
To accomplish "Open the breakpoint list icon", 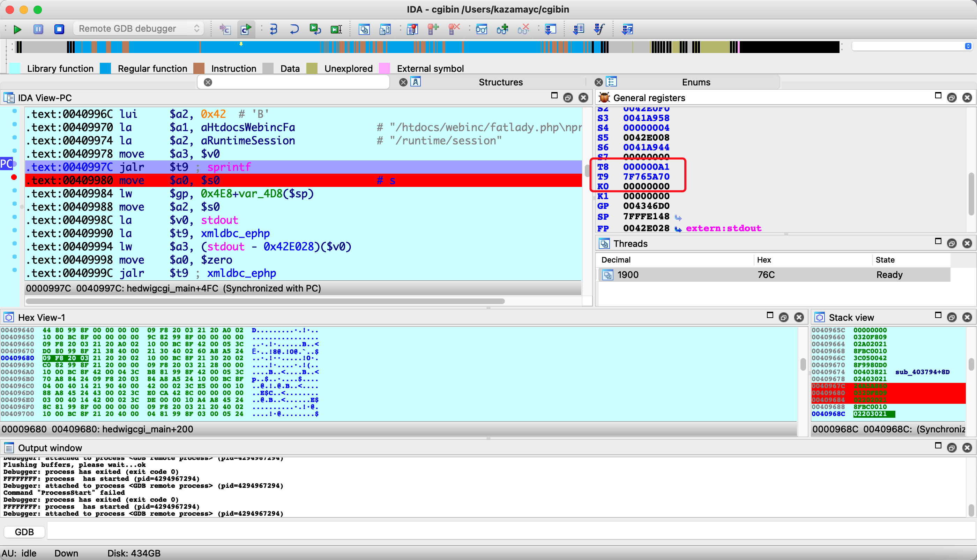I will click(x=412, y=29).
